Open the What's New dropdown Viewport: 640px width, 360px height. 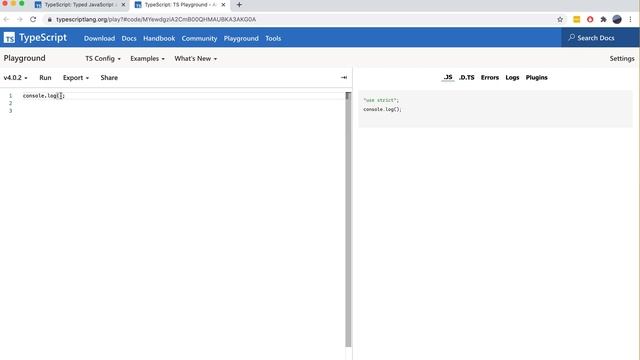(x=196, y=58)
